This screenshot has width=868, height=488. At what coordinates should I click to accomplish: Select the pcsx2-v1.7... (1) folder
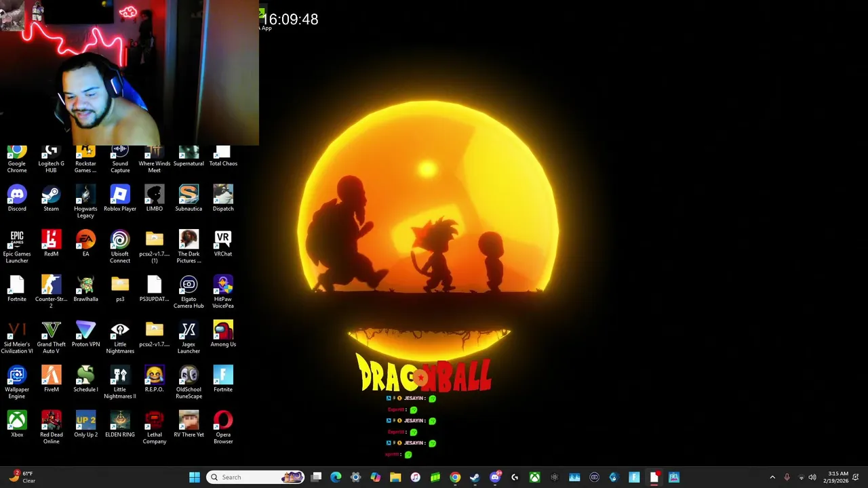pos(154,247)
